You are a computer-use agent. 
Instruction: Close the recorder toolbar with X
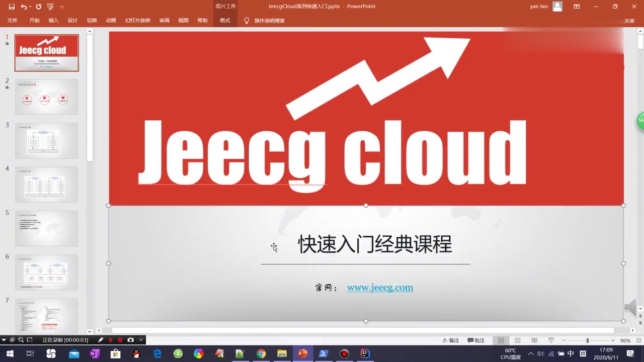point(141,340)
